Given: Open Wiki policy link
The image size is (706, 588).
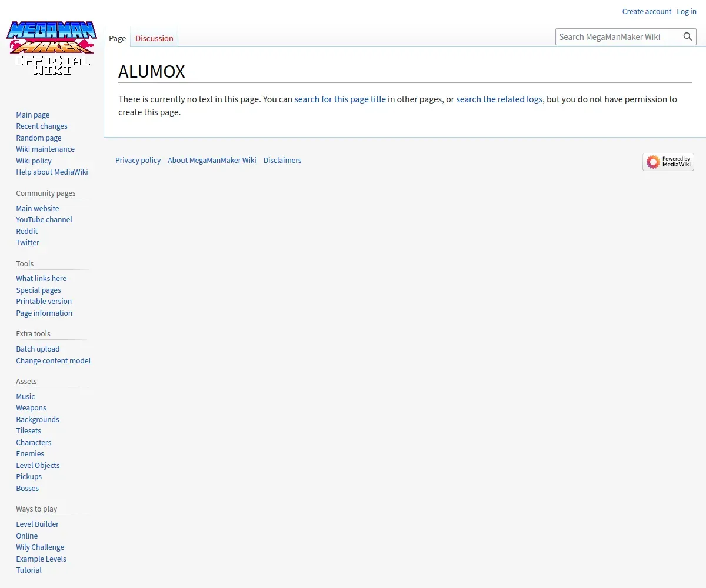Looking at the screenshot, I should coord(34,161).
